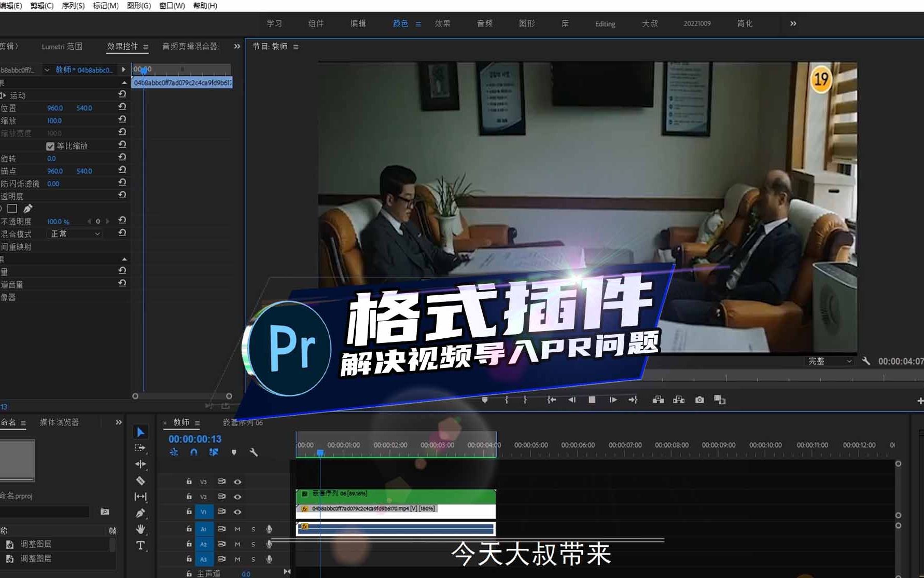This screenshot has height=578, width=924.
Task: Select the Pen tool in toolbar
Action: coord(140,513)
